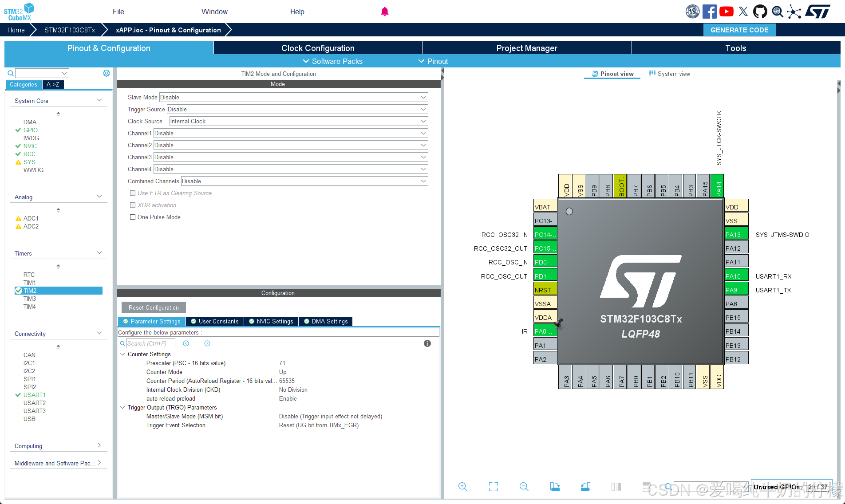
Task: Toggle XOR activation checkbox
Action: (x=133, y=205)
